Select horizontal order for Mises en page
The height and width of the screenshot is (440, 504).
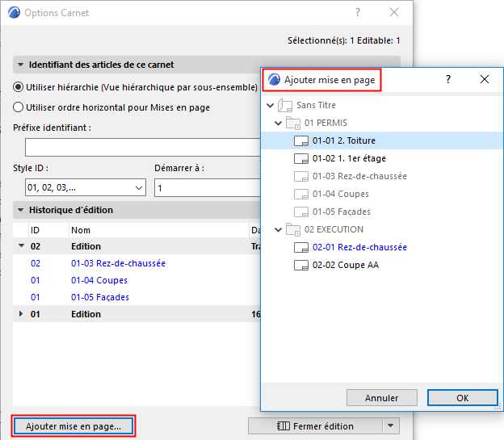18,107
